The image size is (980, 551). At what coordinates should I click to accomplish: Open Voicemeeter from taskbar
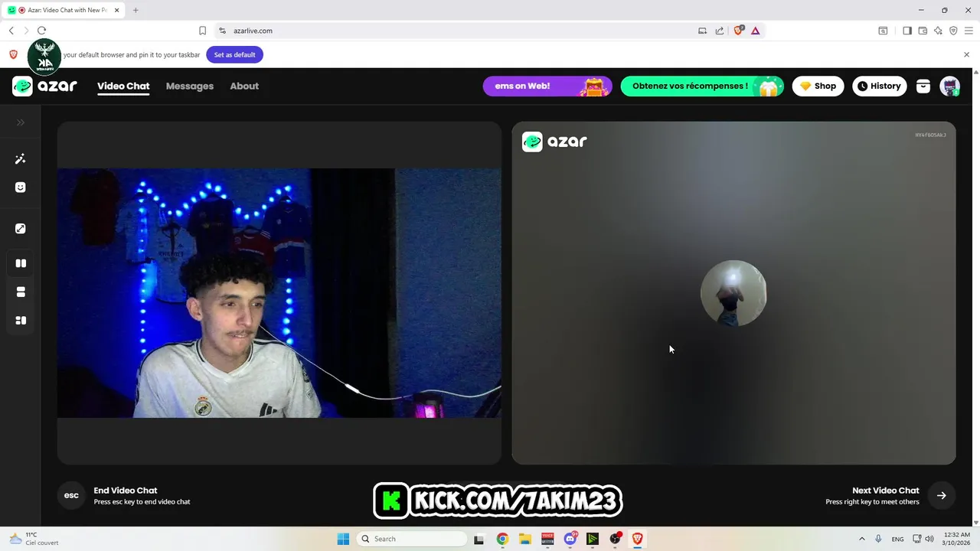547,539
